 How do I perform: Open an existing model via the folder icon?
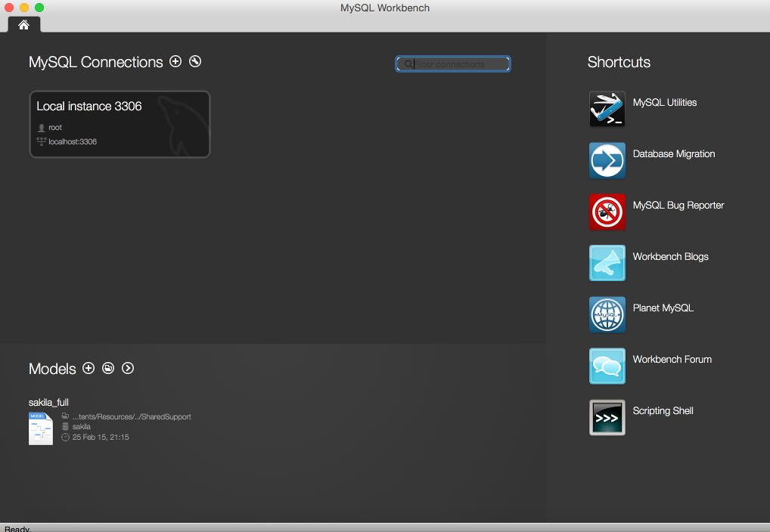[x=108, y=368]
